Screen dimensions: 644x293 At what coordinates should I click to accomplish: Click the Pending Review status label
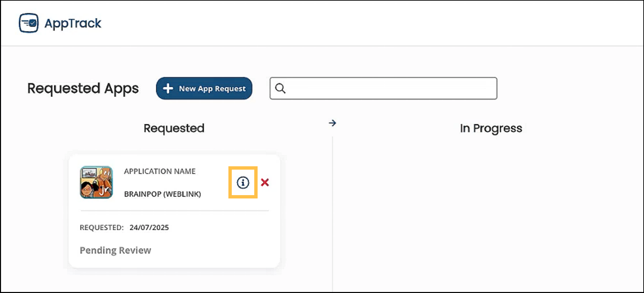point(115,250)
